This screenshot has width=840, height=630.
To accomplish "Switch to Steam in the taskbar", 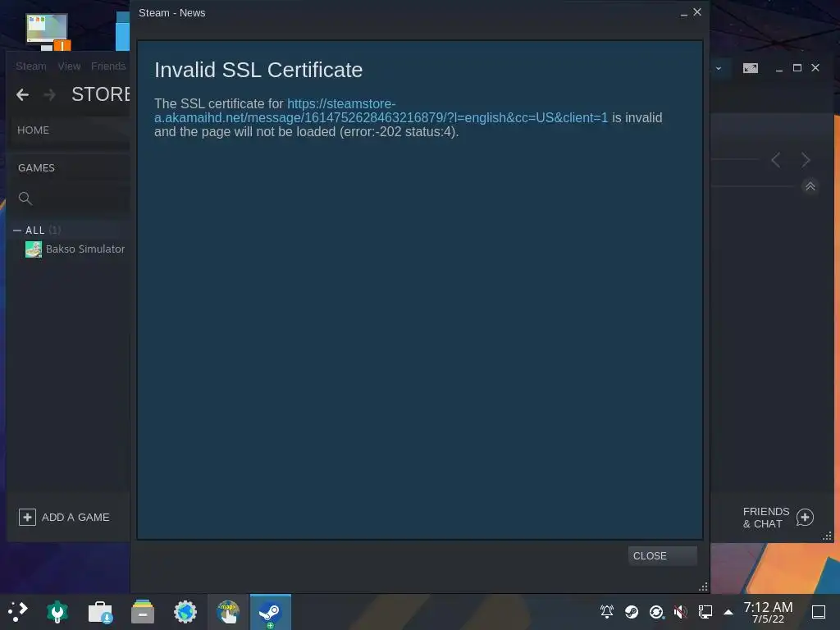I will coord(271,612).
